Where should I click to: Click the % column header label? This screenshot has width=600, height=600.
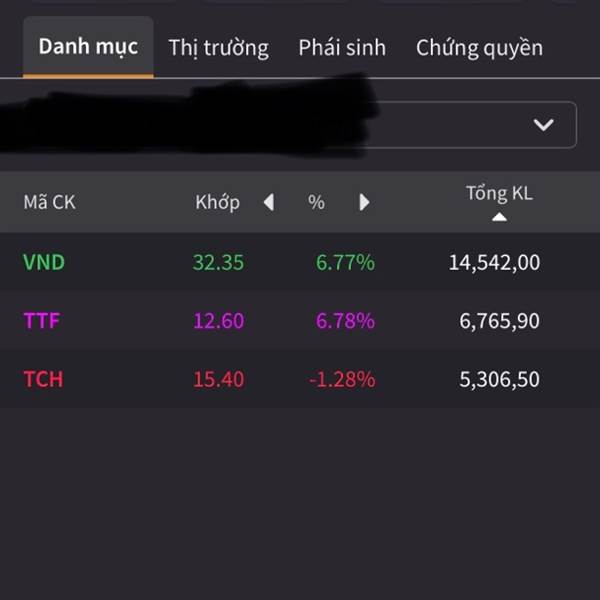coord(316,202)
